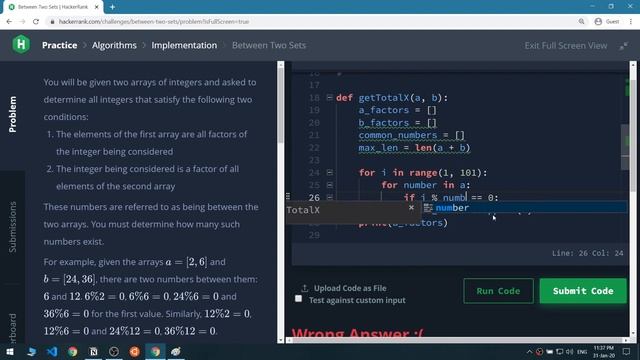
Task: Open a new browser tab
Action: click(112, 7)
